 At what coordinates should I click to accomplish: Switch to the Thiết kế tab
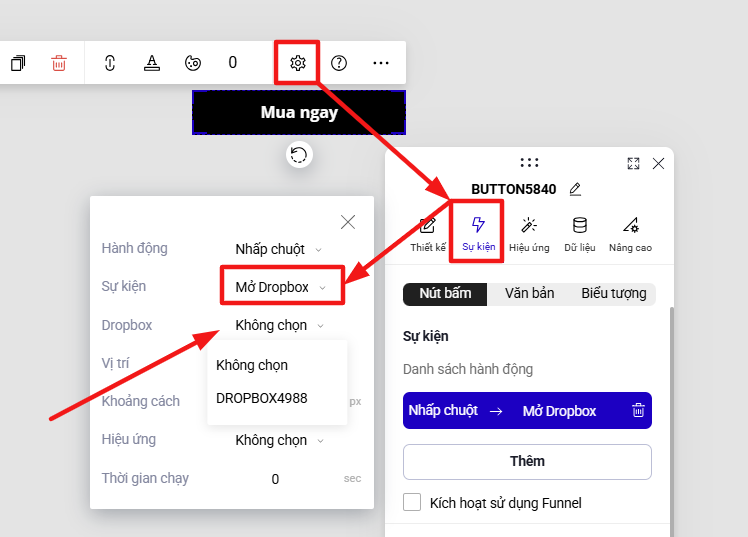pyautogui.click(x=428, y=234)
